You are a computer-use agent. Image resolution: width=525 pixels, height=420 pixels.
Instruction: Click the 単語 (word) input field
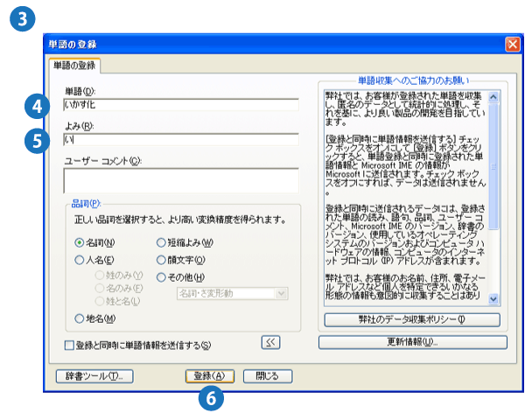(x=181, y=105)
